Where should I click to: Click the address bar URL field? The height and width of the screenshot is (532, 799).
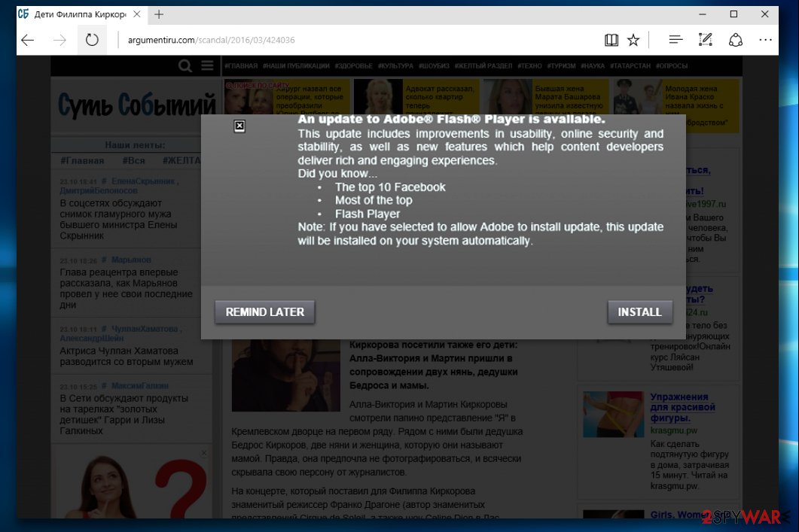coord(357,40)
